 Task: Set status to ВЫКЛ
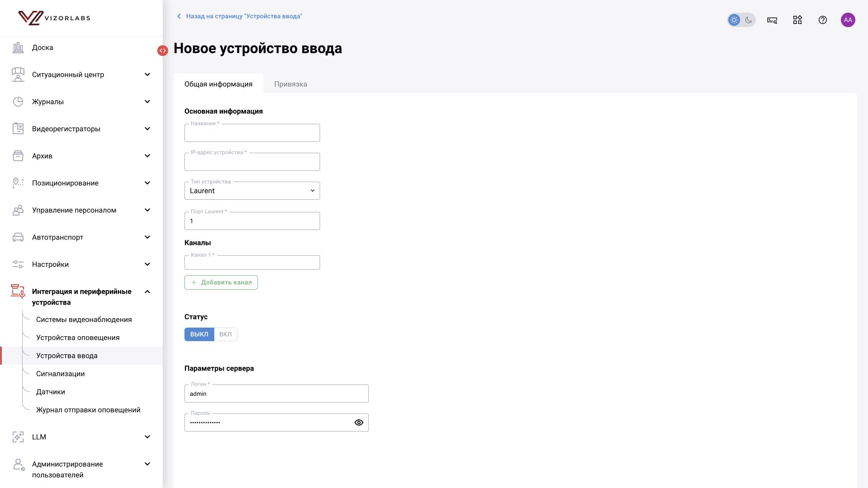(x=199, y=334)
